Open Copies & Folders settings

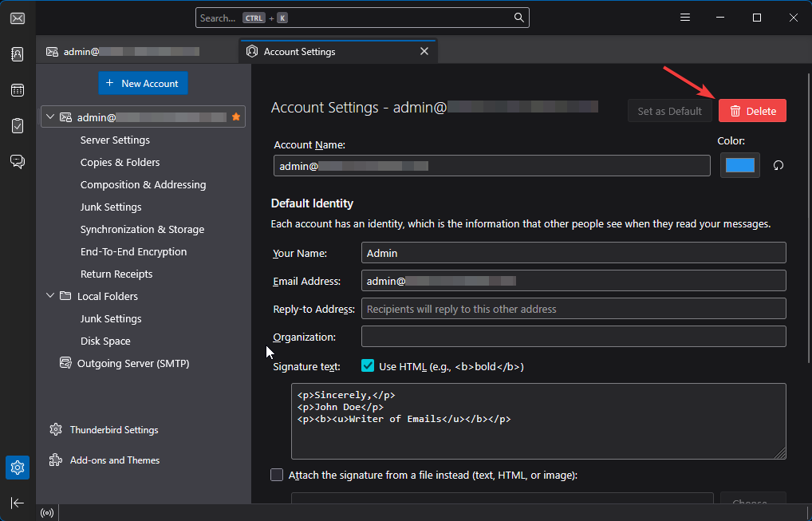[x=120, y=162]
